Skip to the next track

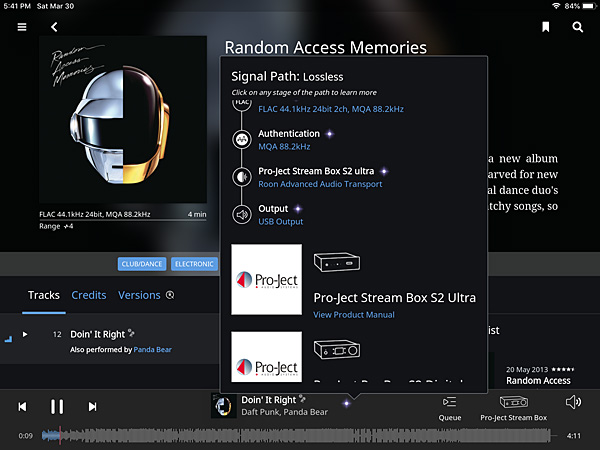(92, 406)
